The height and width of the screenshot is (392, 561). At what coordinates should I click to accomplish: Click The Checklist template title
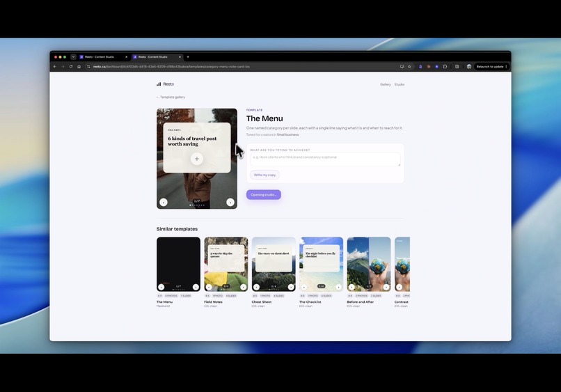point(310,301)
